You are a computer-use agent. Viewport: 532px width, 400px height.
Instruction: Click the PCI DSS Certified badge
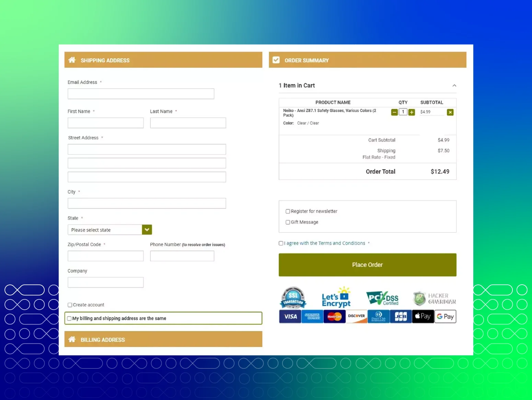382,297
